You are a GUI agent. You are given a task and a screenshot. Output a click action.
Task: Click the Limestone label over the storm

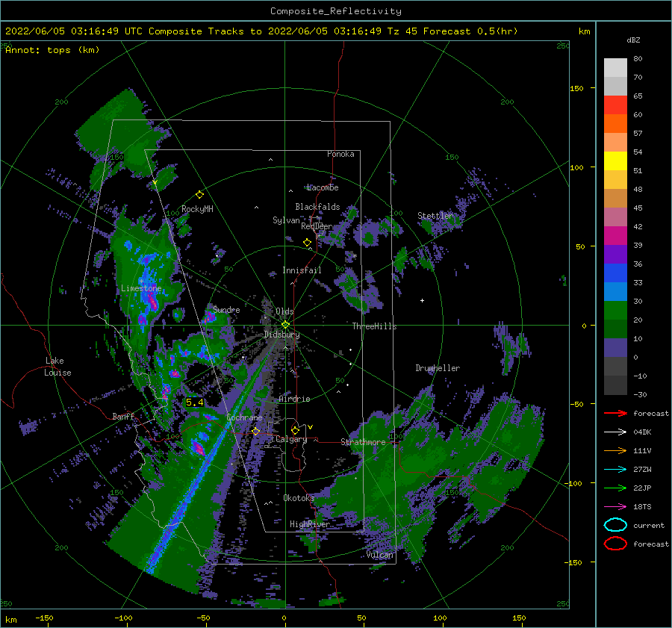click(x=141, y=288)
